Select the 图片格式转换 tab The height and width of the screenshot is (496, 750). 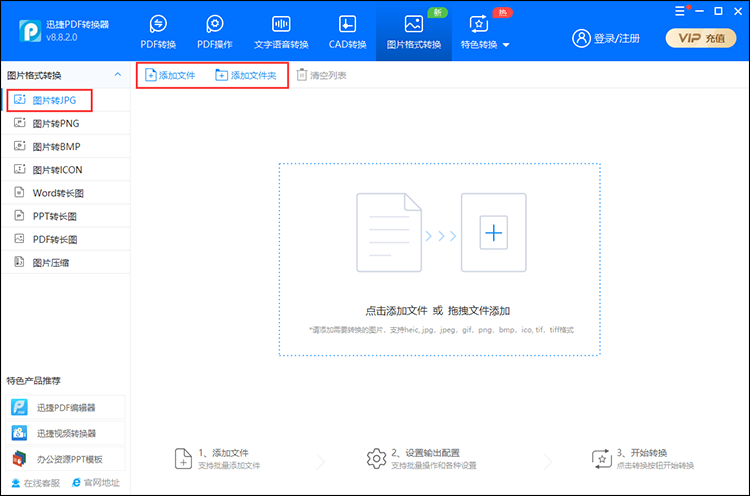(x=414, y=32)
